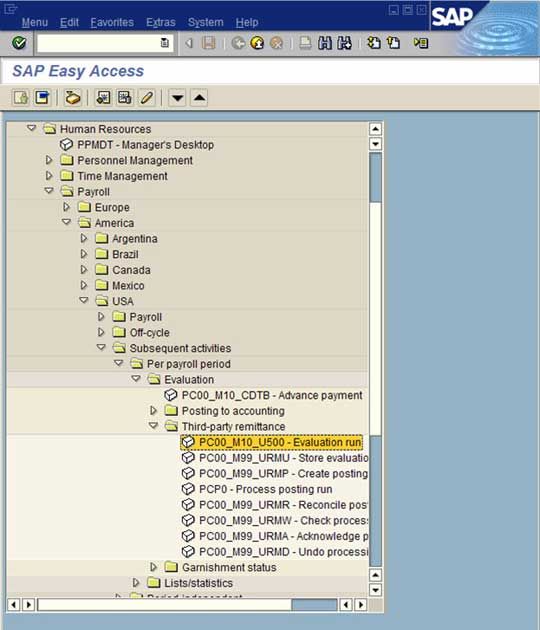Select PC00_M99_URMU - Store evaluation
The width and height of the screenshot is (540, 630).
point(275,458)
